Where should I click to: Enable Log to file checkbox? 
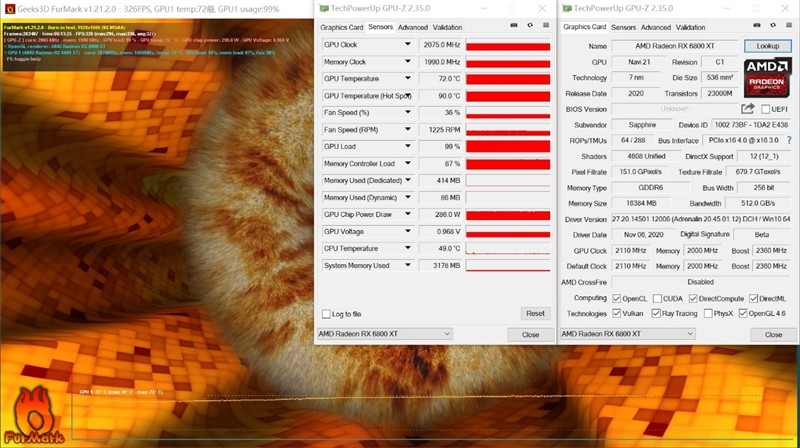tap(326, 314)
